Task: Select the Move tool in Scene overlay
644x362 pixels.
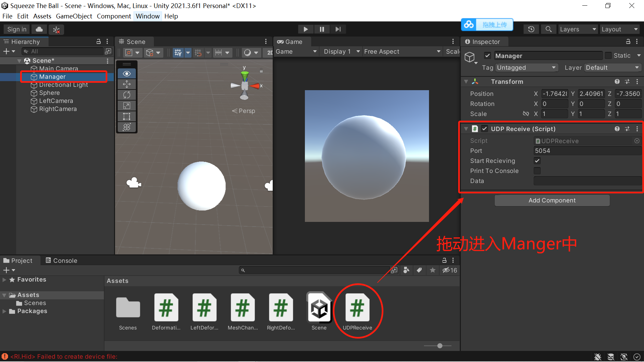Action: [x=127, y=84]
